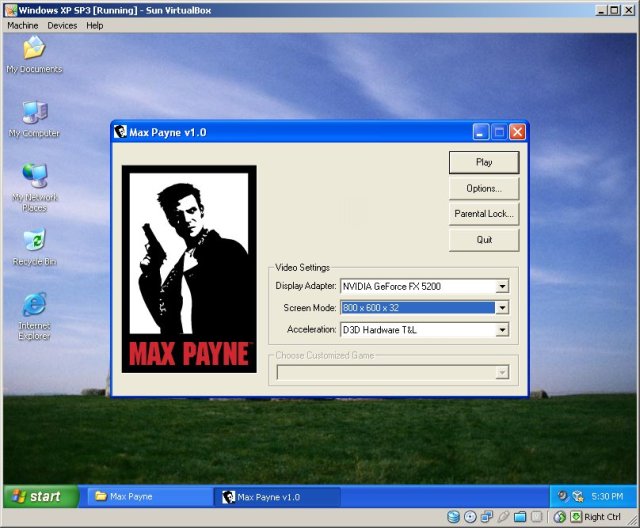
Task: Click the Windows Start button
Action: click(x=37, y=496)
